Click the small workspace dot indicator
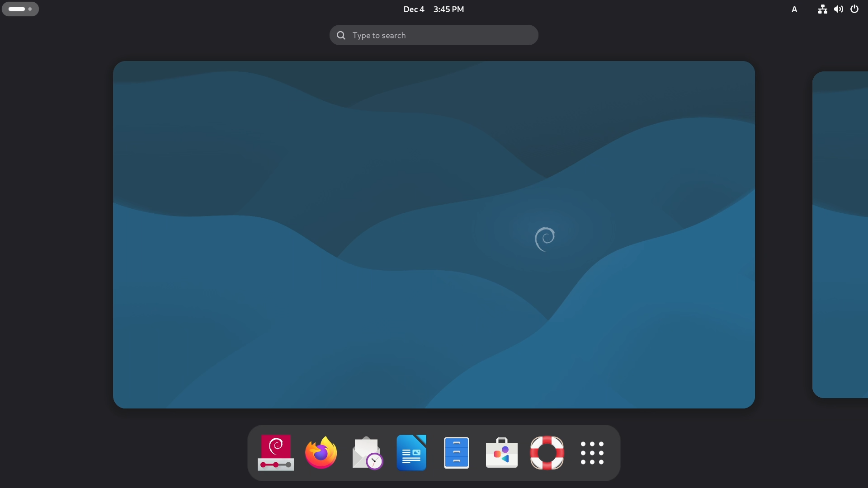 [30, 9]
